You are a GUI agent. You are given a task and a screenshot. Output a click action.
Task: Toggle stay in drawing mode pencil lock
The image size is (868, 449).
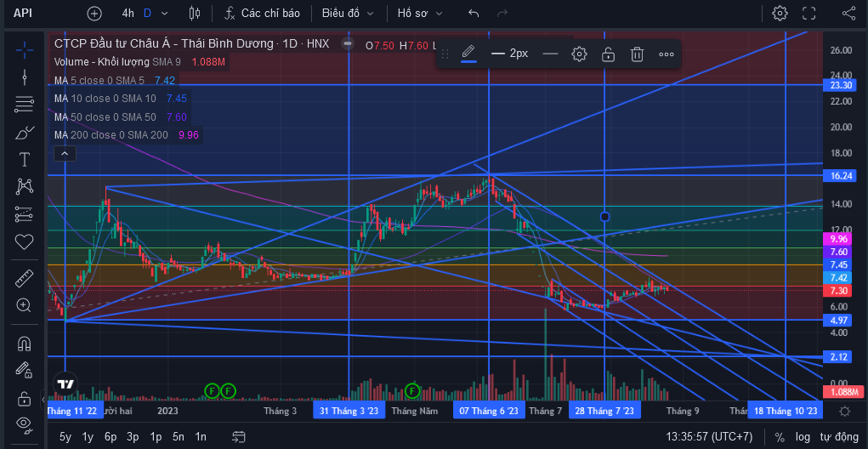[x=23, y=371]
